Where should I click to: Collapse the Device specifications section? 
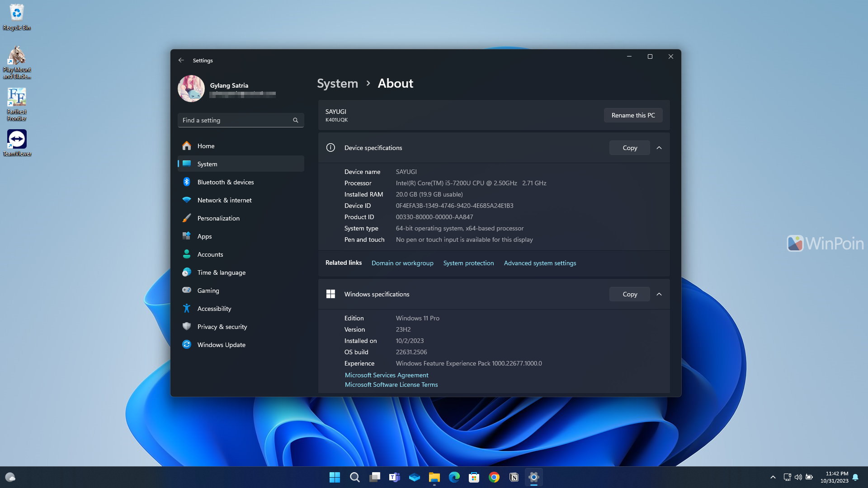(x=659, y=148)
